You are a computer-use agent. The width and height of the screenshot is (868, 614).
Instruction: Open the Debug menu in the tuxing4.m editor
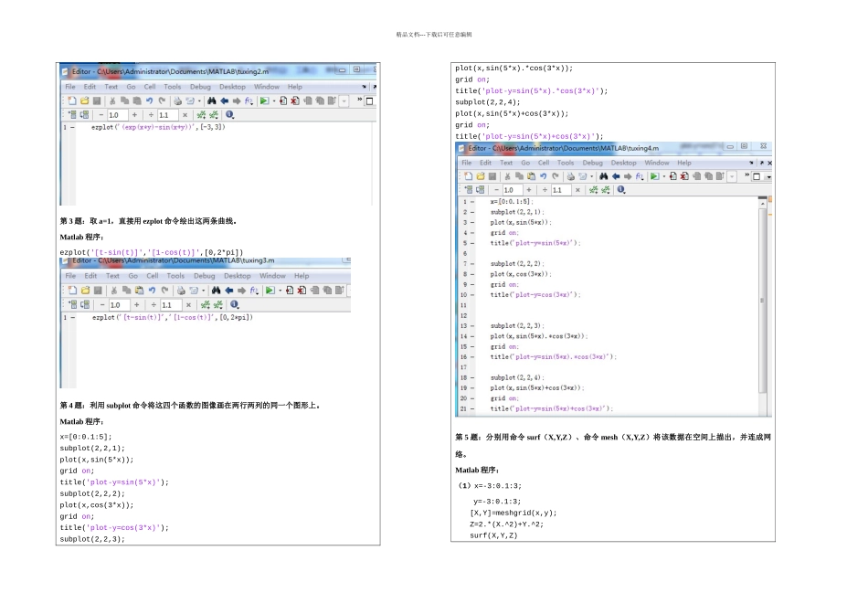pos(591,163)
